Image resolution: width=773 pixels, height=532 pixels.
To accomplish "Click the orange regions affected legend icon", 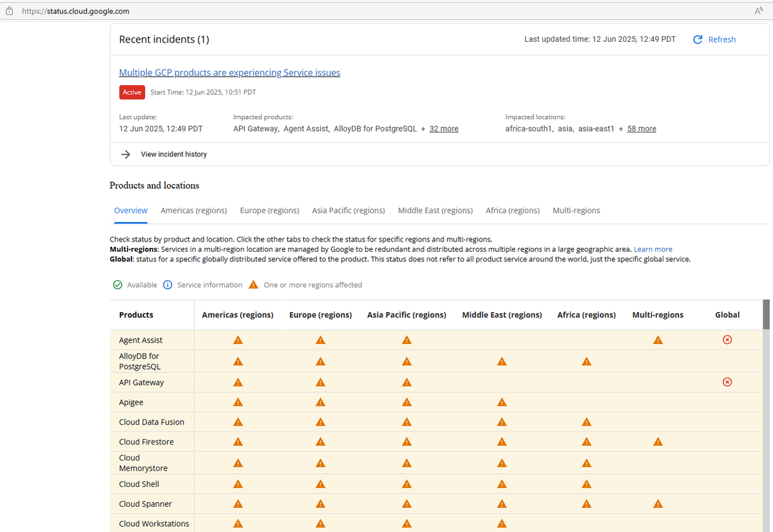I will (x=254, y=285).
